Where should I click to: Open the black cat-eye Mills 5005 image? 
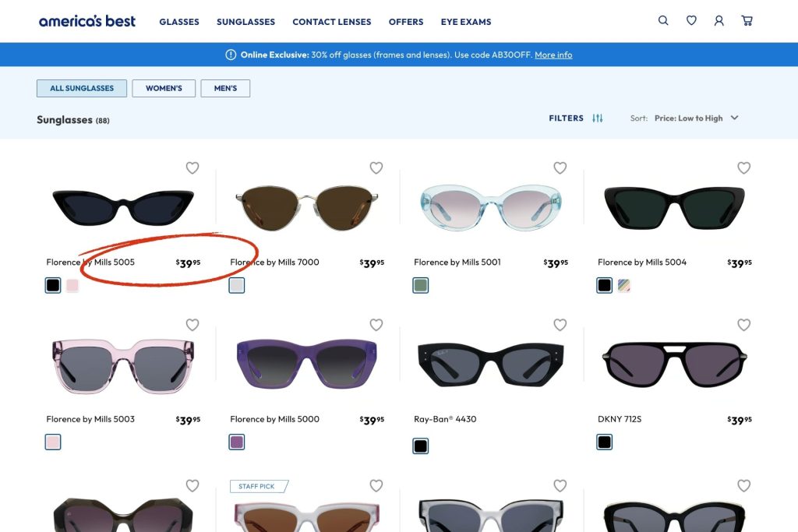123,207
